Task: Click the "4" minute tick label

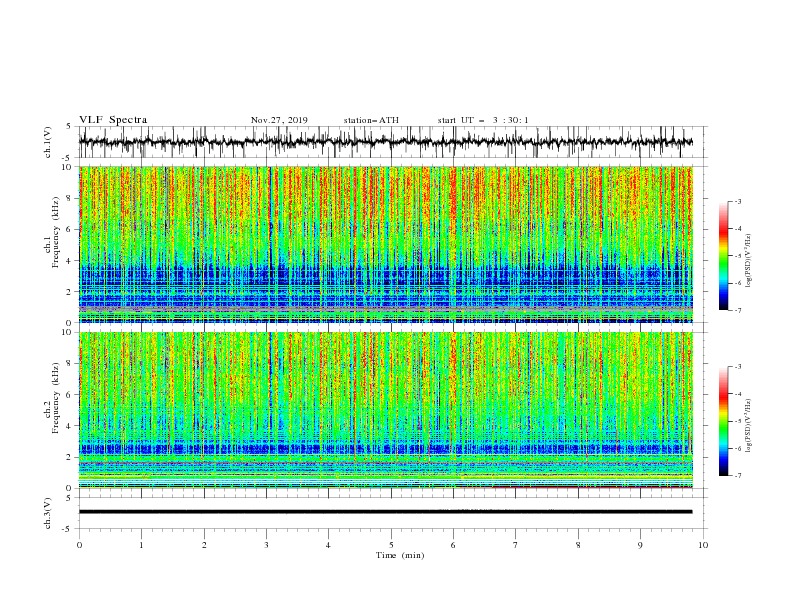Action: tap(328, 545)
